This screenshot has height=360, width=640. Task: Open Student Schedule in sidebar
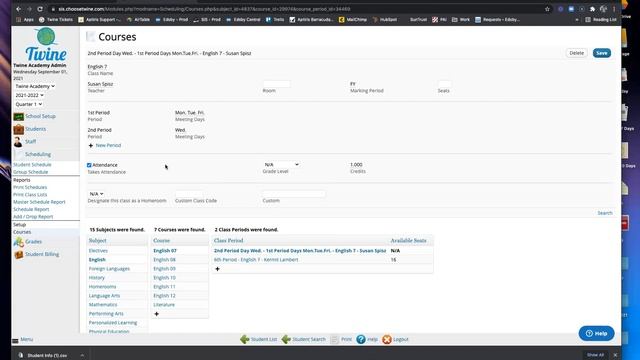click(x=32, y=164)
